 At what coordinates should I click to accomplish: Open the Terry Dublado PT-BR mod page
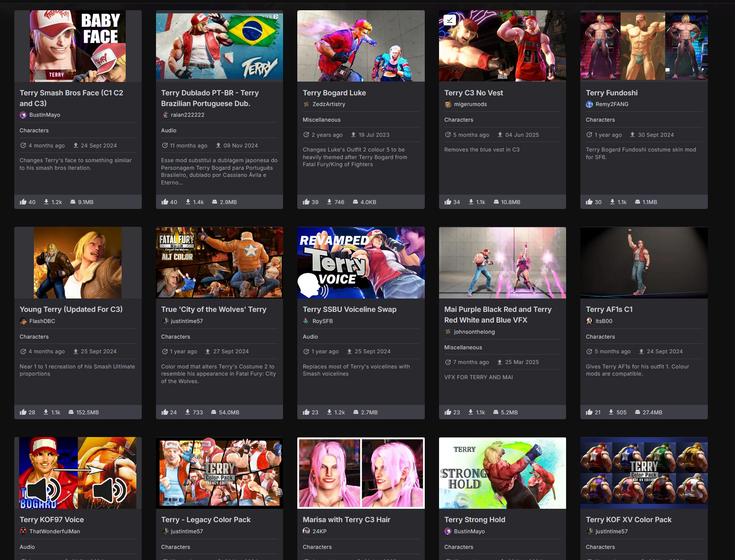tap(210, 98)
